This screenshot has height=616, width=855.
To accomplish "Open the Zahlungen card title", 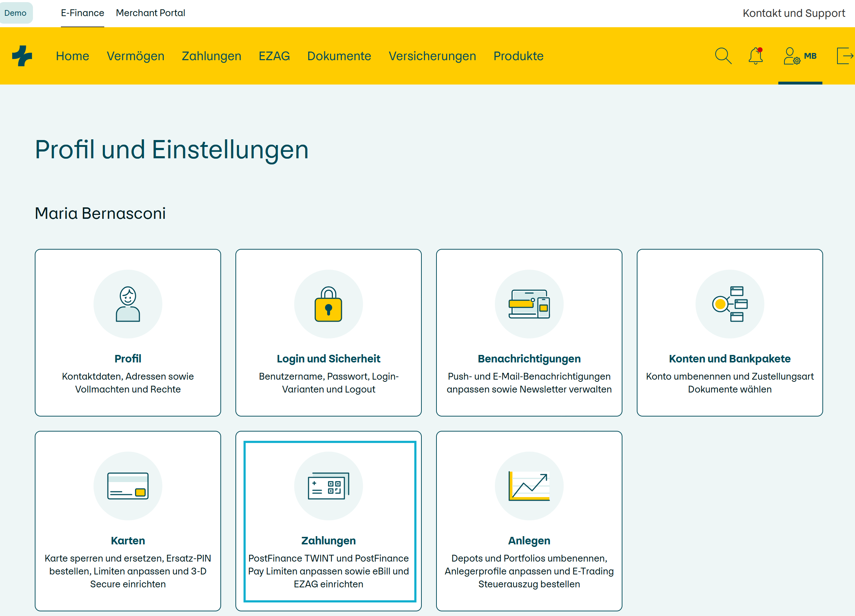I will click(328, 540).
